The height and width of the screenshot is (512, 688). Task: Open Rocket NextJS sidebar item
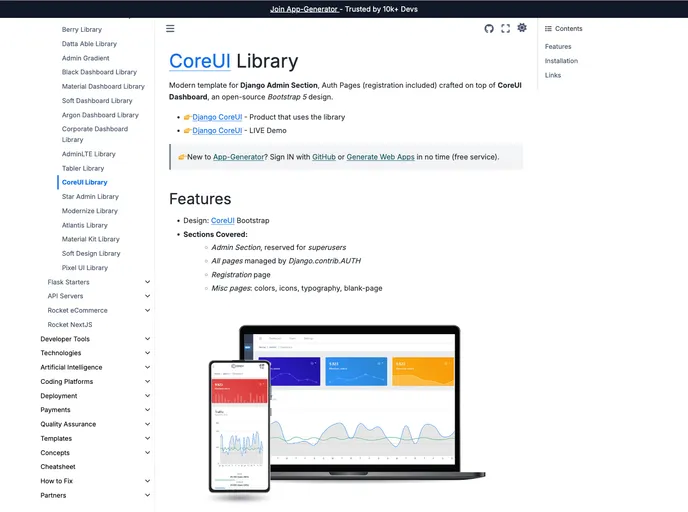pyautogui.click(x=70, y=325)
